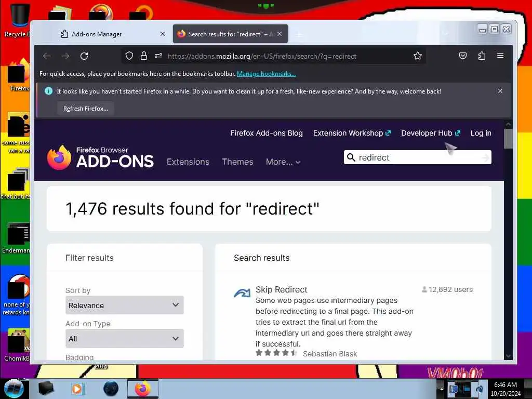The height and width of the screenshot is (399, 532).
Task: Show hidden system tray icons arrow
Action: (442, 389)
